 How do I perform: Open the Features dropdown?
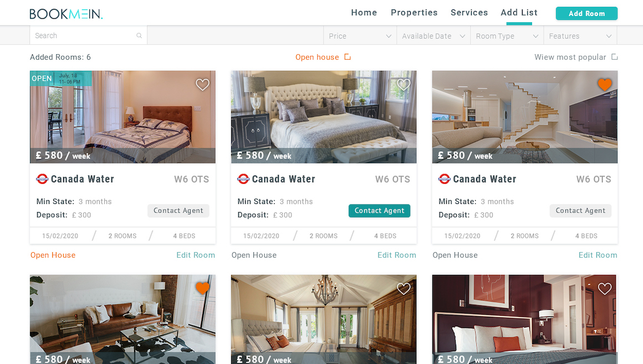(x=580, y=35)
